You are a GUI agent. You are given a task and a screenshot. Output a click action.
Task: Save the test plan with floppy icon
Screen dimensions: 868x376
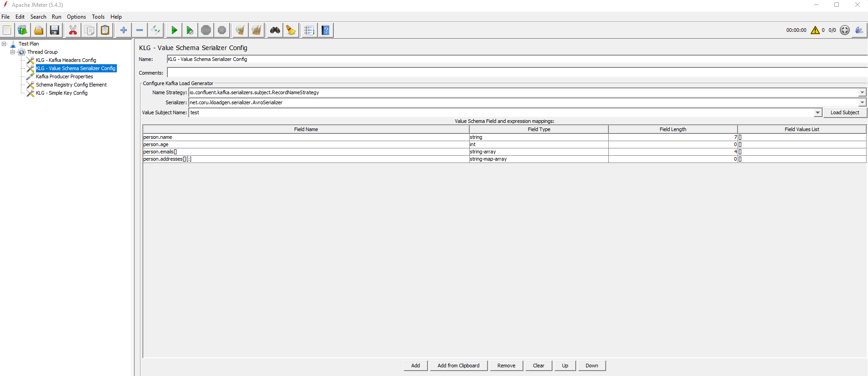coord(55,30)
